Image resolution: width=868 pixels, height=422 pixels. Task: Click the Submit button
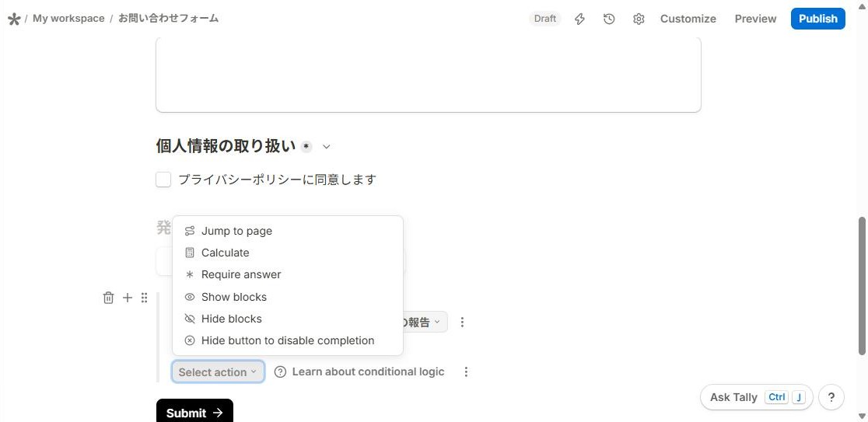click(194, 411)
